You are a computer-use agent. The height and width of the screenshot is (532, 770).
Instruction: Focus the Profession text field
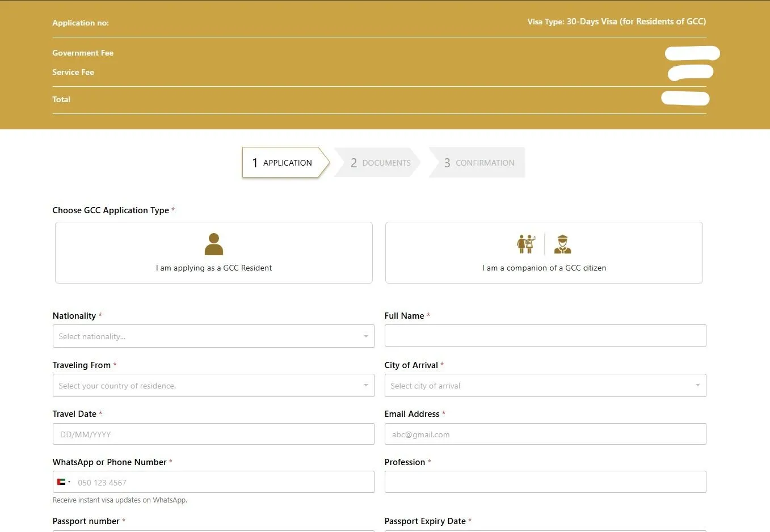[x=545, y=482]
